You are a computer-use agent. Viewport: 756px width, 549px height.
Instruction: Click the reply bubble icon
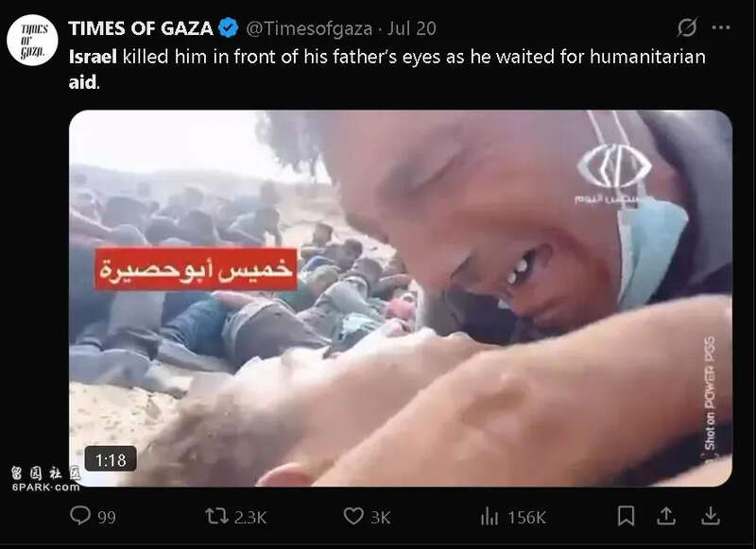pos(80,516)
